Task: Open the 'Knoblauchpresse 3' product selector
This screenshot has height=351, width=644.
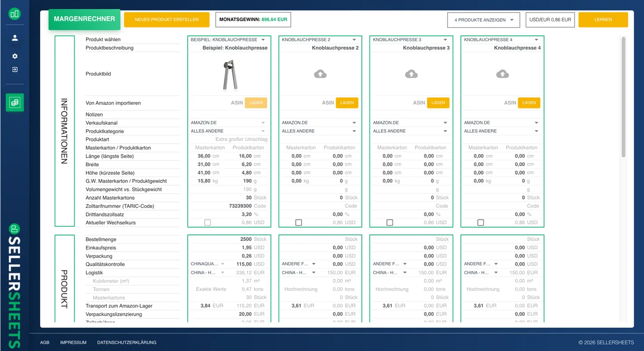Action: (411, 40)
